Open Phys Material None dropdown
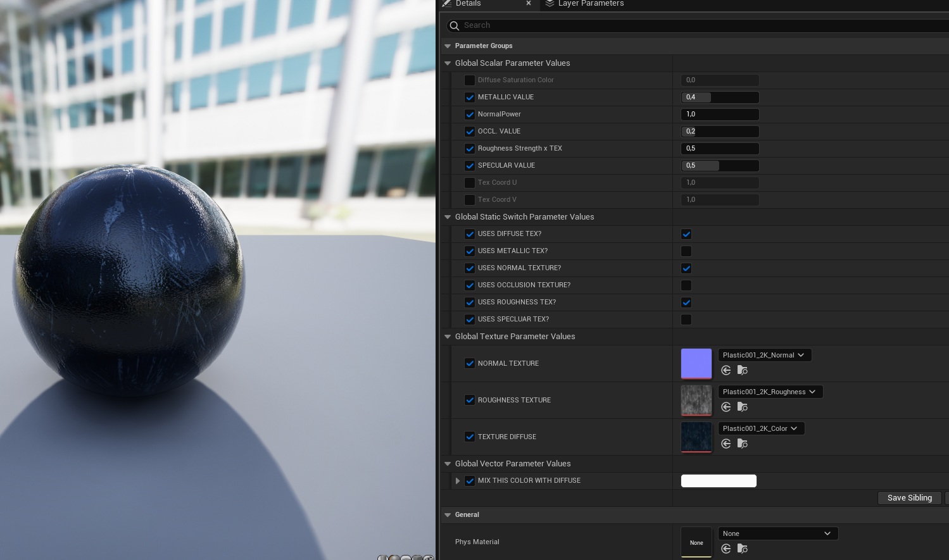This screenshot has width=949, height=560. point(778,533)
